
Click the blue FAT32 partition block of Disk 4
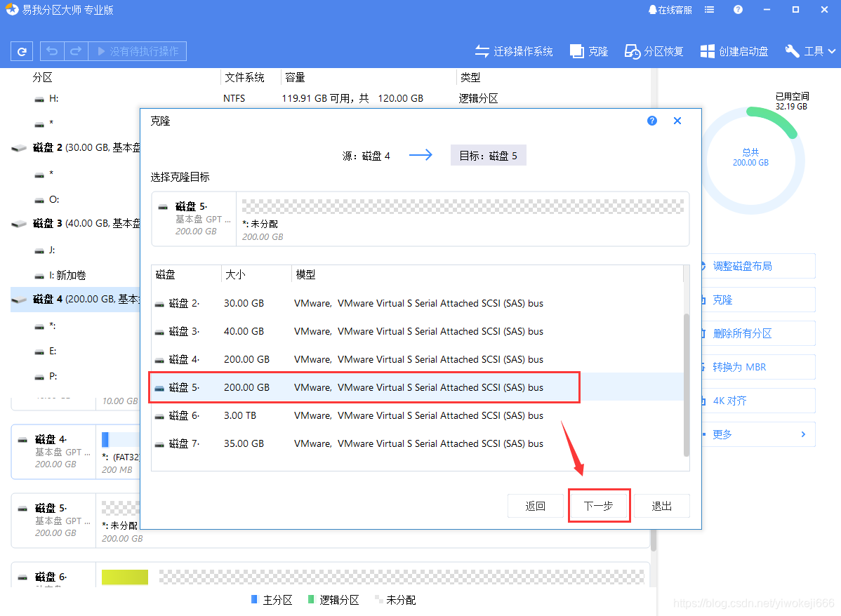pos(105,440)
